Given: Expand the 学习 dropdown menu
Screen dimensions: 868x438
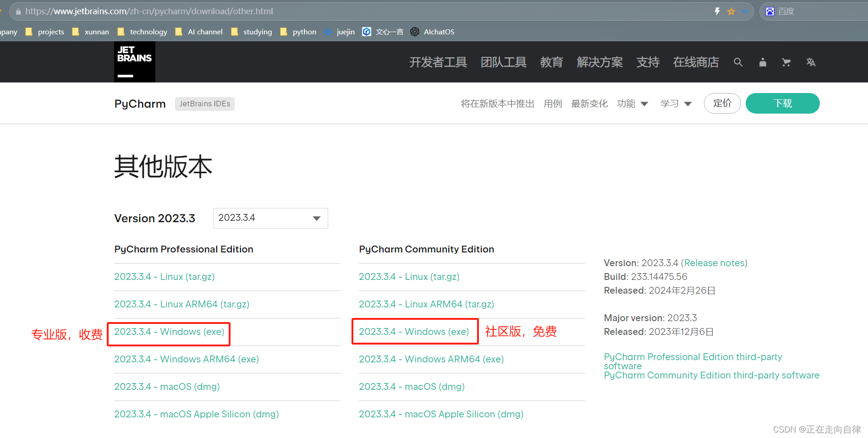Looking at the screenshot, I should 676,104.
